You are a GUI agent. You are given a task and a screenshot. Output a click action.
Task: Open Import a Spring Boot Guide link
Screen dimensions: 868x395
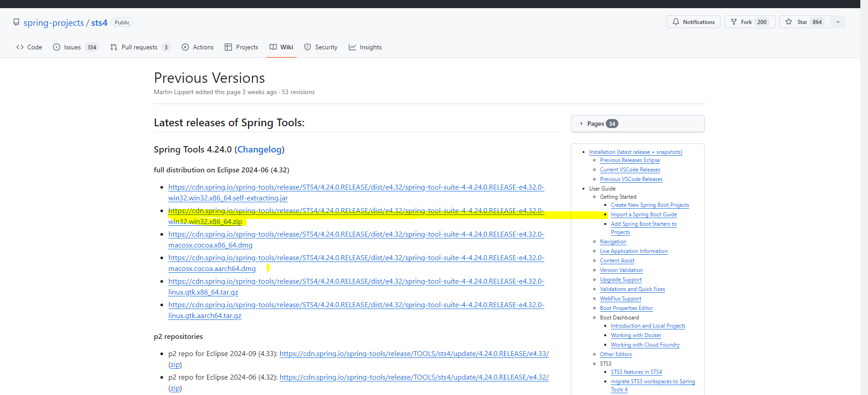[x=644, y=214]
